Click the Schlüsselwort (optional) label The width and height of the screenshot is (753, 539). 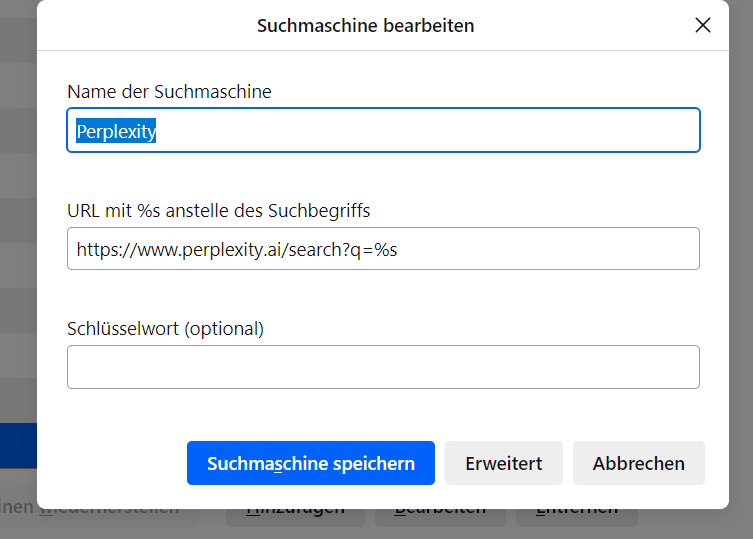[165, 328]
